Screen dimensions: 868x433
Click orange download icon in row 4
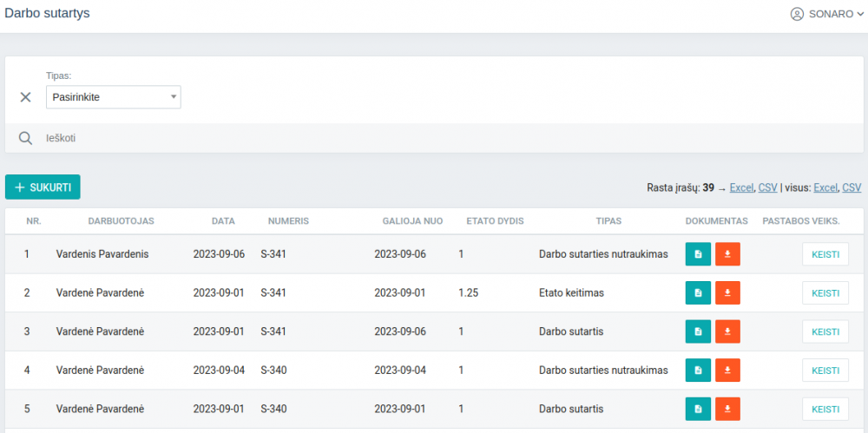(727, 371)
